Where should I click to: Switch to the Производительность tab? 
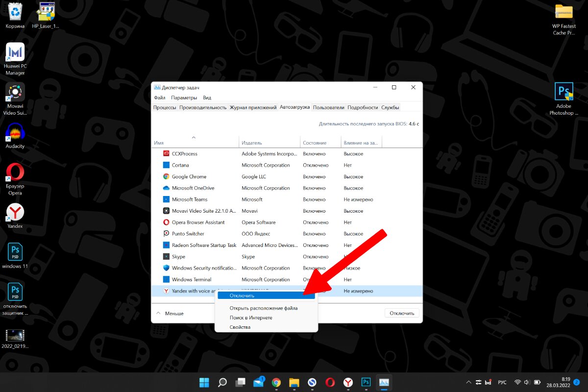tap(203, 107)
